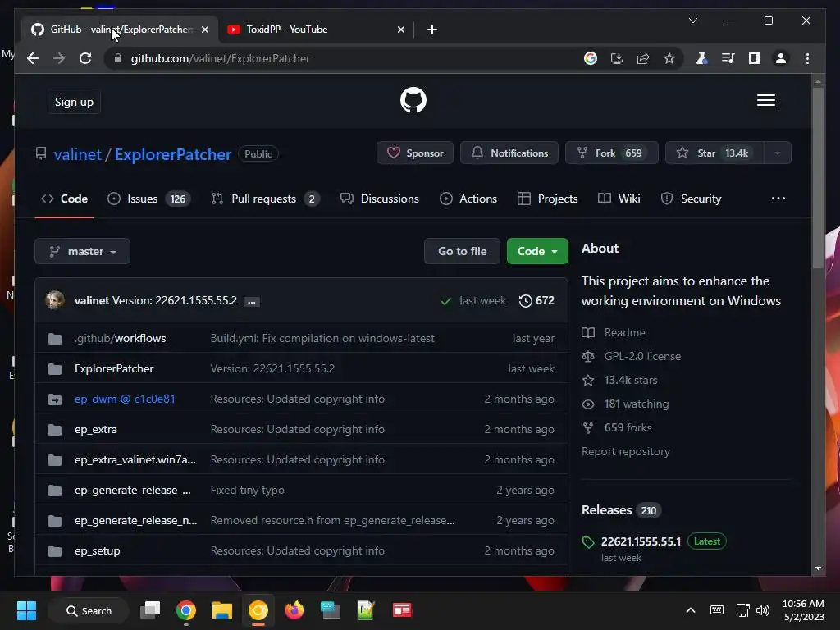
Task: Reload the GitHub page
Action: (85, 58)
